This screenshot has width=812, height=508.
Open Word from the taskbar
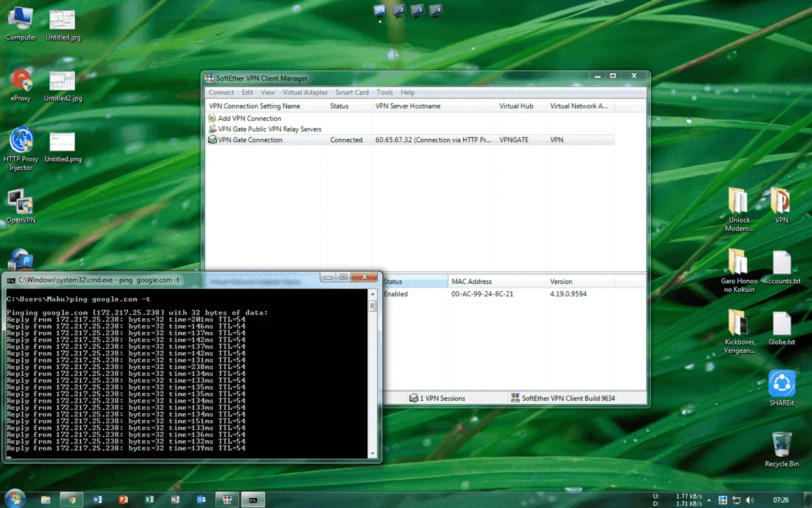pos(97,499)
